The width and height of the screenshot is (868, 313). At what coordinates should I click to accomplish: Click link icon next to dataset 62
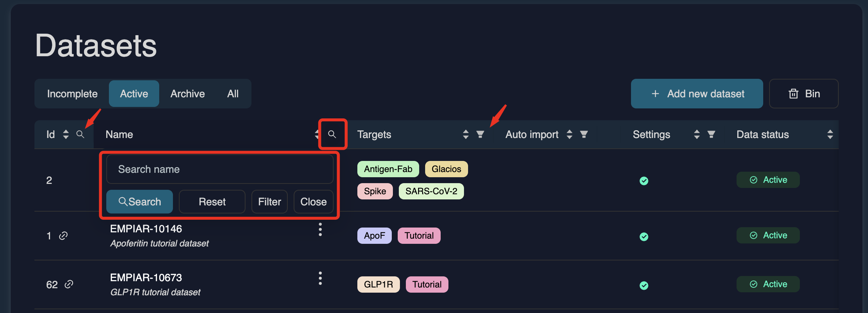coord(69,284)
